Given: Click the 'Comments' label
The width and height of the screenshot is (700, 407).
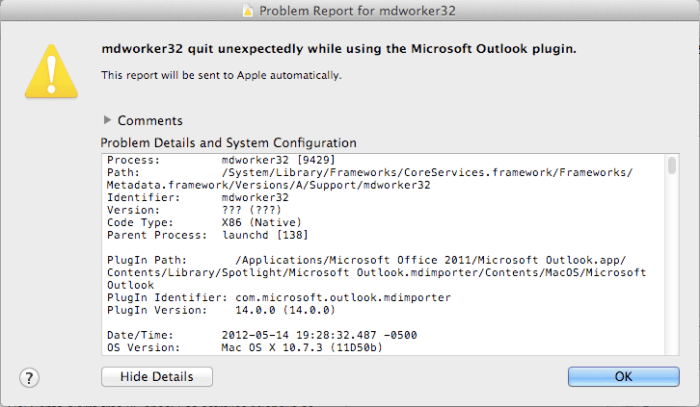Looking at the screenshot, I should pyautogui.click(x=150, y=120).
